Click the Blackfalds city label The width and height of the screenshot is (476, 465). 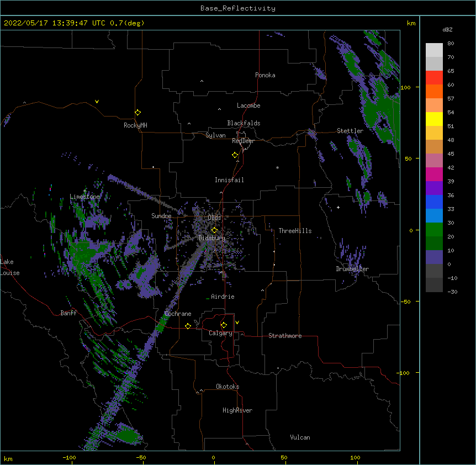244,123
